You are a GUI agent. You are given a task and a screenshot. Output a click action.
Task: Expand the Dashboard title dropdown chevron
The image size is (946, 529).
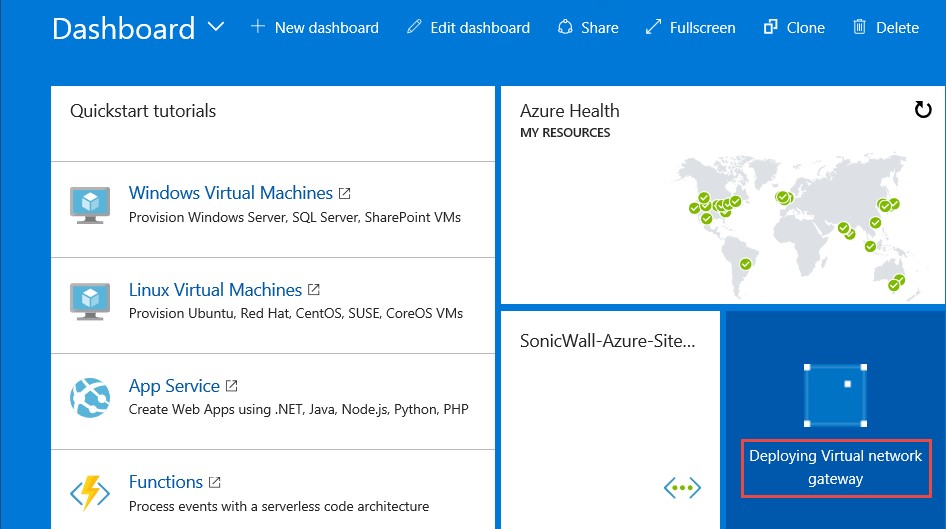pos(216,27)
